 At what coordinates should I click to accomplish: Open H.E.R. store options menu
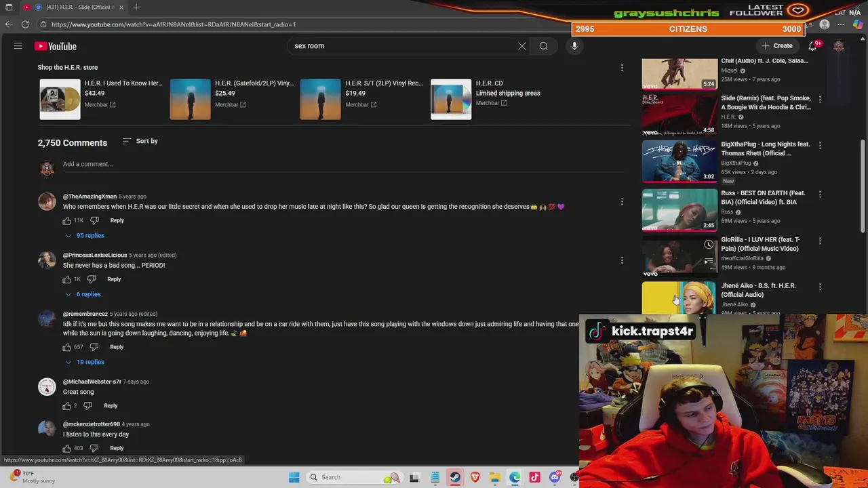(622, 67)
